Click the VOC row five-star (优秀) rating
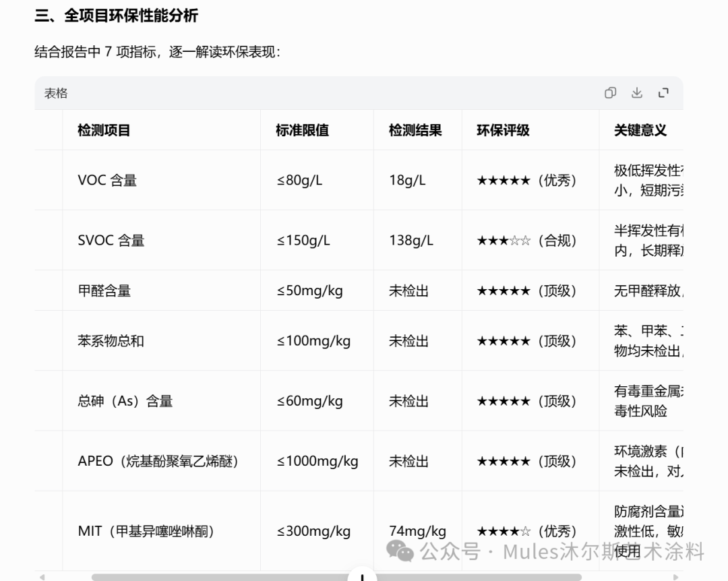The image size is (728, 581). 526,180
